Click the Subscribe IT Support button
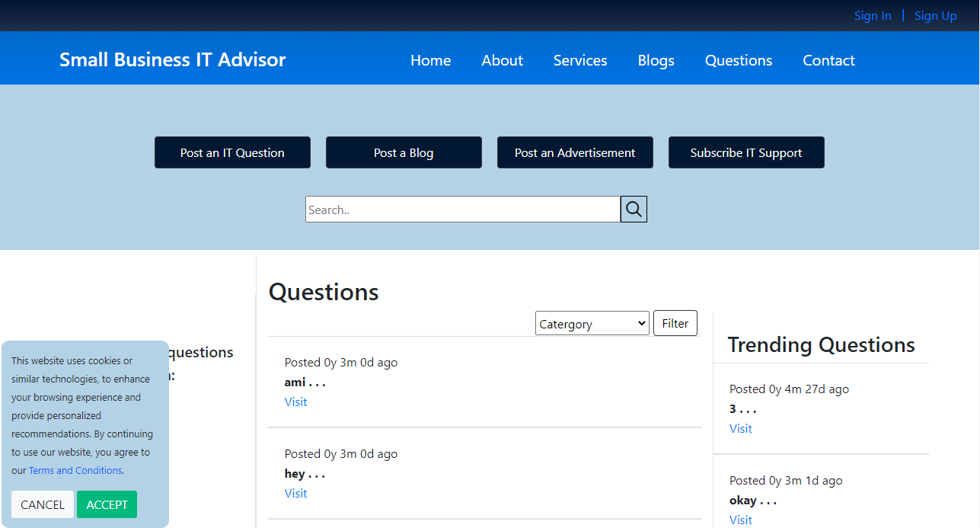This screenshot has width=980, height=528. (745, 152)
